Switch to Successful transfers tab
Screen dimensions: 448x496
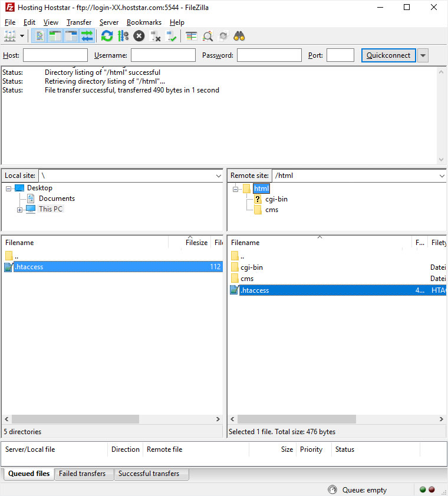click(149, 474)
